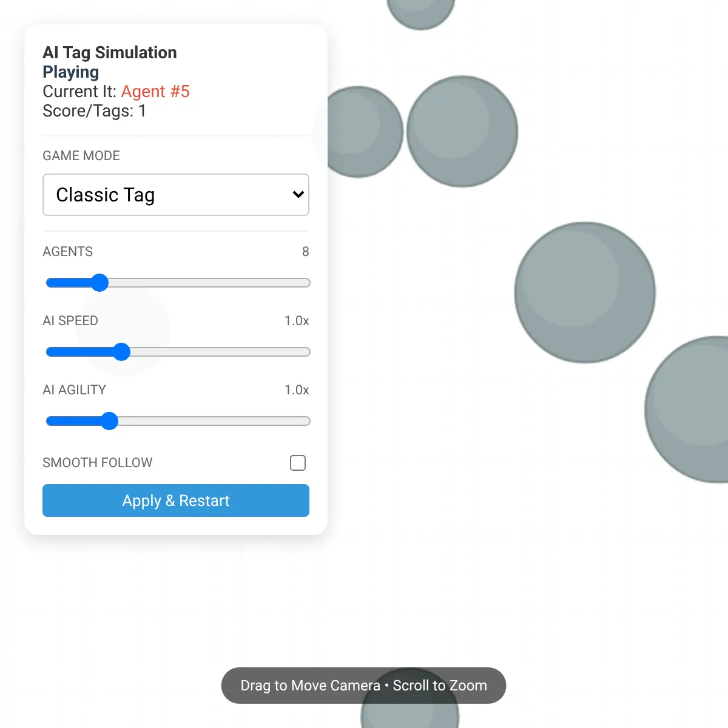
Task: Select the agent circle cut off by right edge
Action: (x=687, y=409)
